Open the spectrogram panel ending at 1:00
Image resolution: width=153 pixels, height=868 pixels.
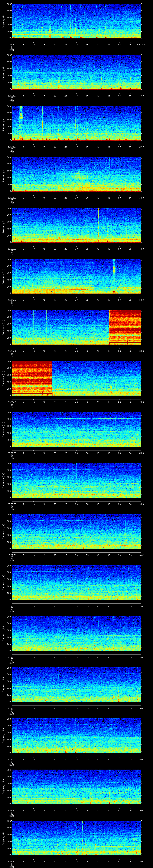pos(76,72)
